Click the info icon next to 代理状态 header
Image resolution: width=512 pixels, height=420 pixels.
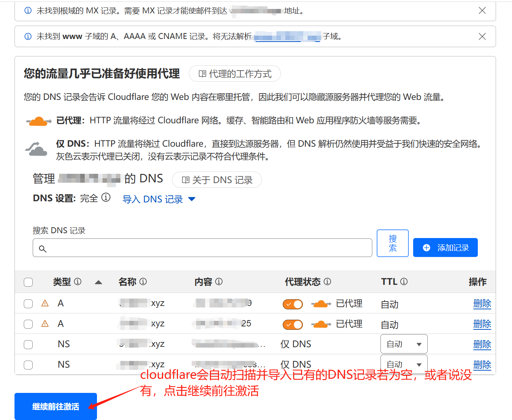[x=327, y=281]
